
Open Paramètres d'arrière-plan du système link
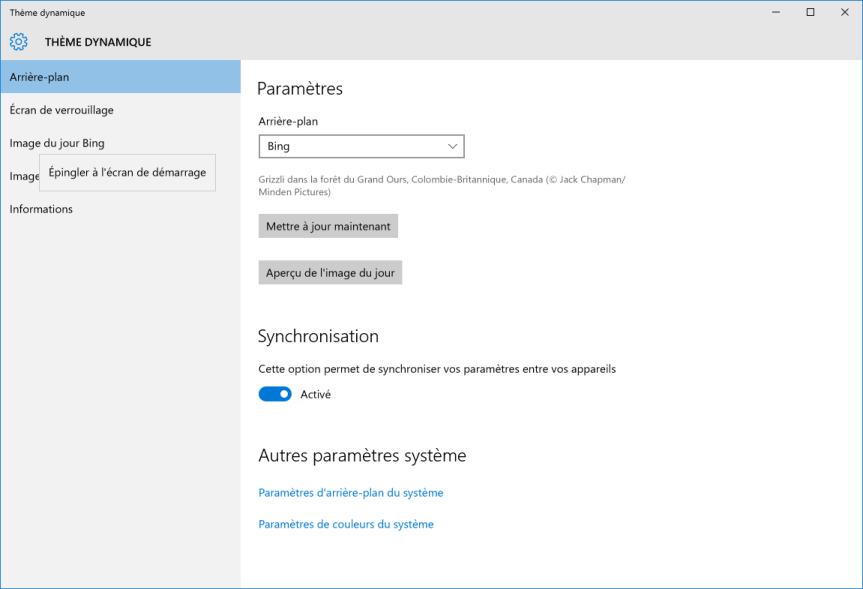click(x=351, y=493)
